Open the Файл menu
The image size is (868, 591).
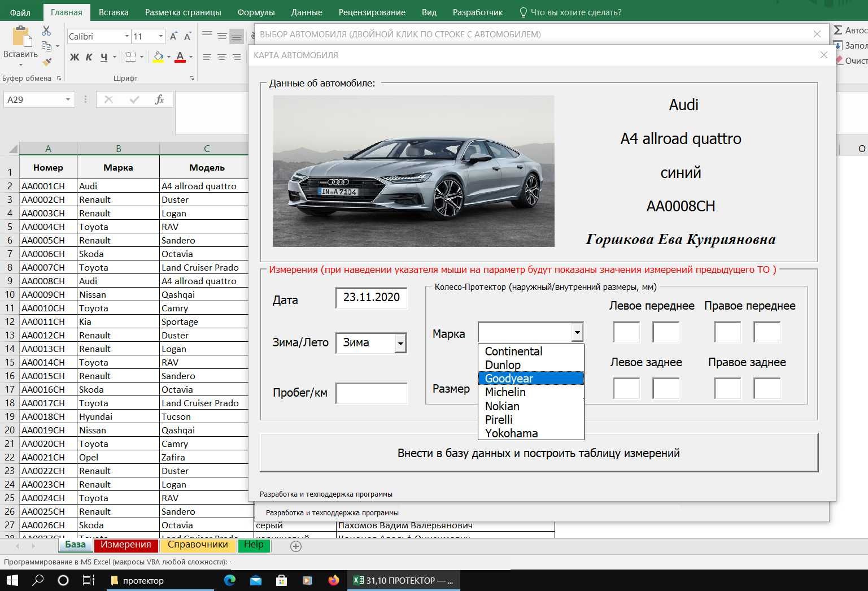pyautogui.click(x=20, y=12)
